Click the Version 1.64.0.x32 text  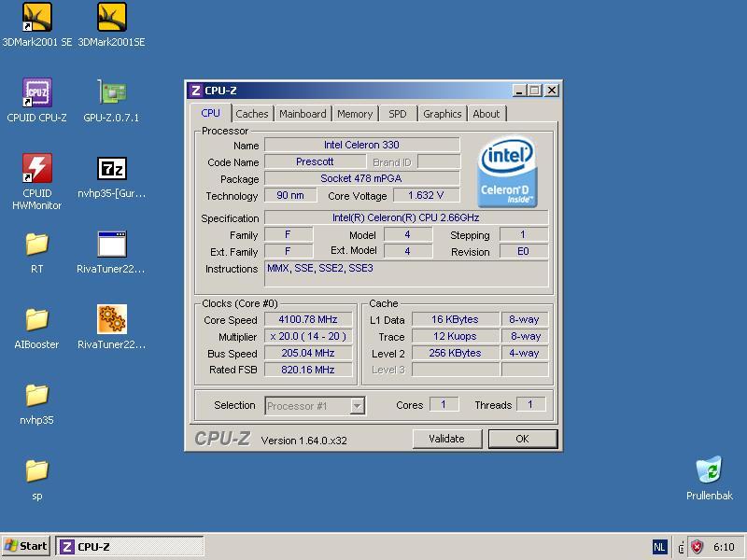click(304, 441)
